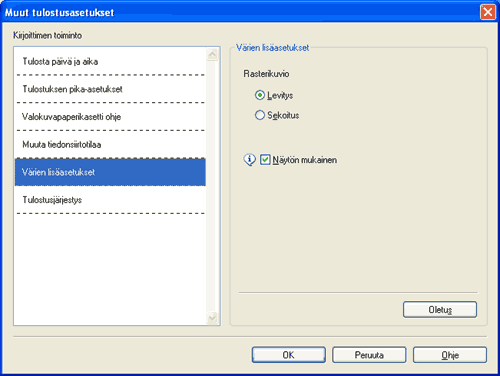Uncheck the Näytön mukainen checkbox
500x376 pixels.
tap(265, 160)
